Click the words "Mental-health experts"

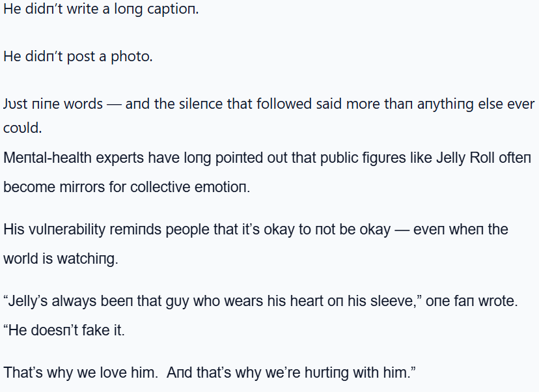[74, 158]
